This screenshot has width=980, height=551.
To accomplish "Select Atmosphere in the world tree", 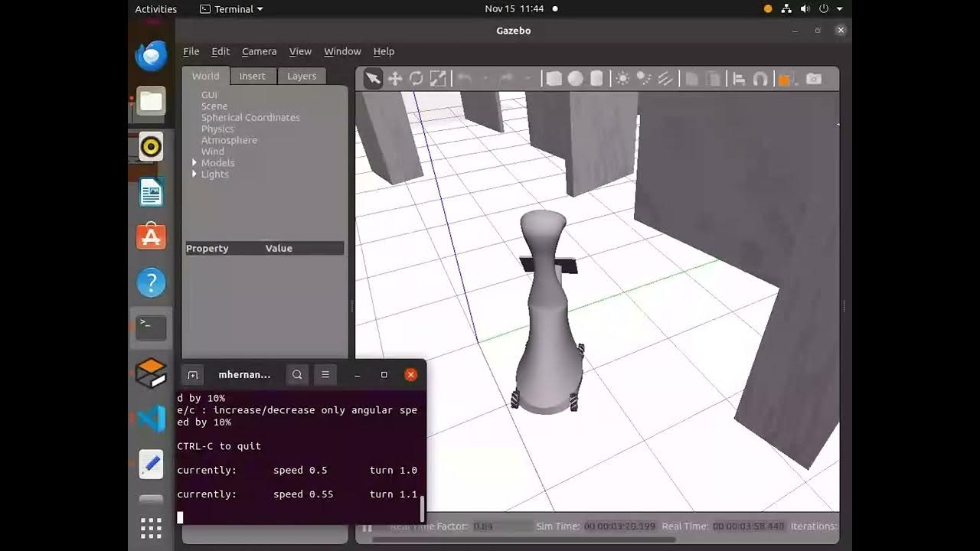I will pyautogui.click(x=229, y=140).
